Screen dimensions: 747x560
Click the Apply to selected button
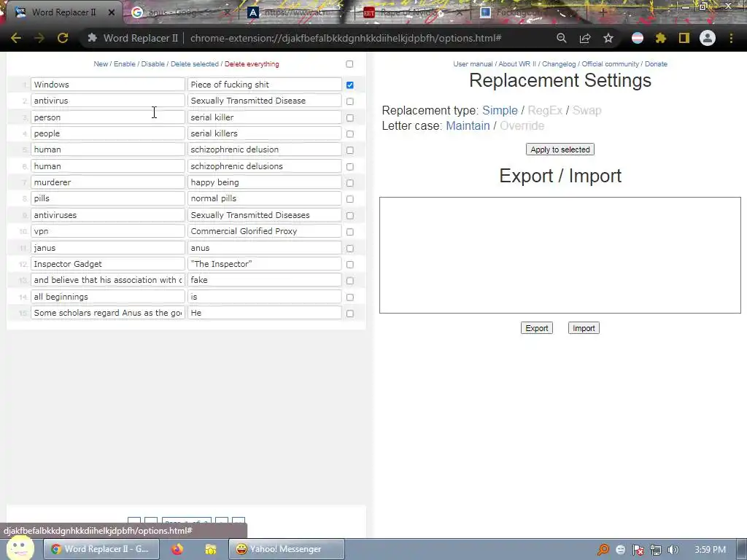click(560, 149)
